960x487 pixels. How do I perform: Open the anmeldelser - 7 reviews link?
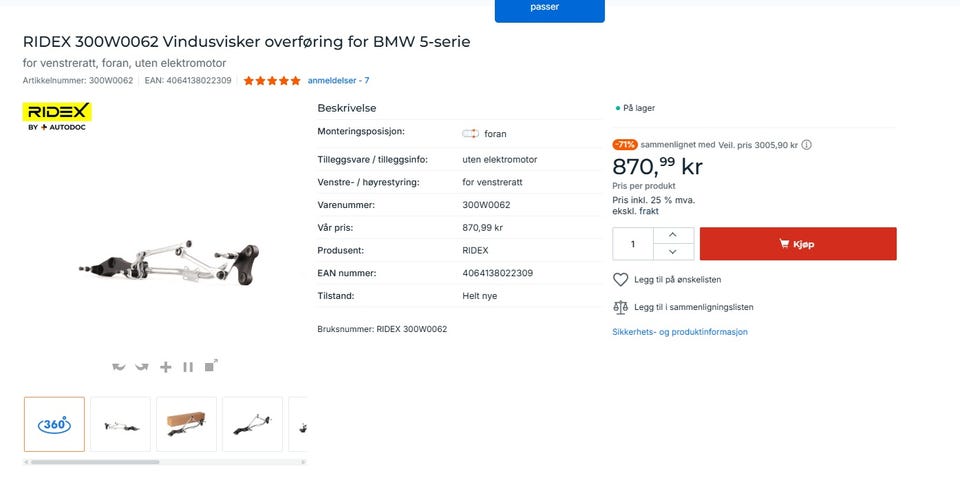tap(338, 80)
